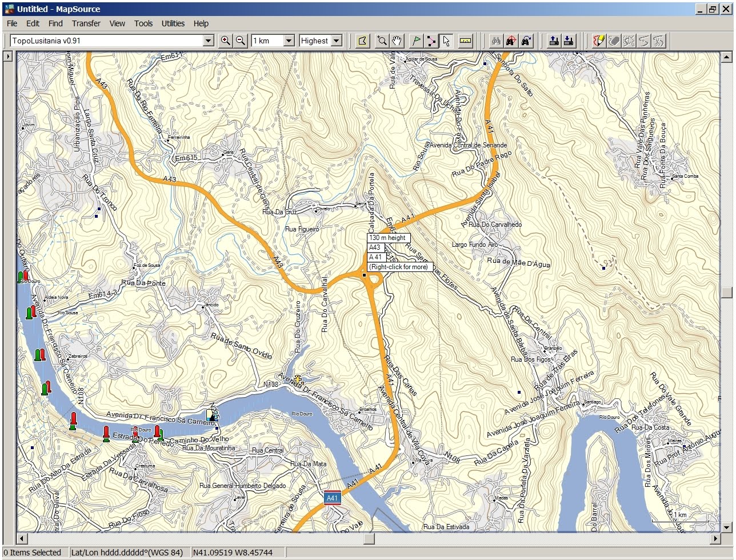Open the Help menu
736x560 pixels.
201,23
